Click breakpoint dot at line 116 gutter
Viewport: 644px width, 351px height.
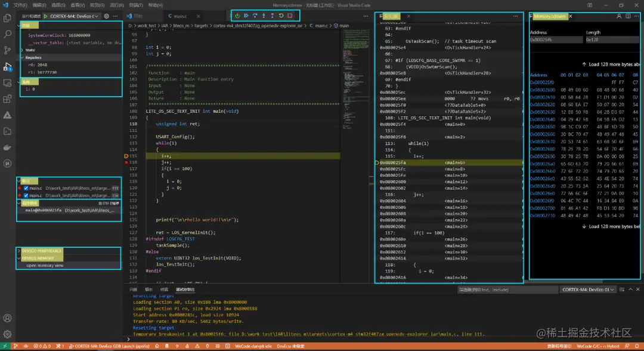[x=126, y=162]
